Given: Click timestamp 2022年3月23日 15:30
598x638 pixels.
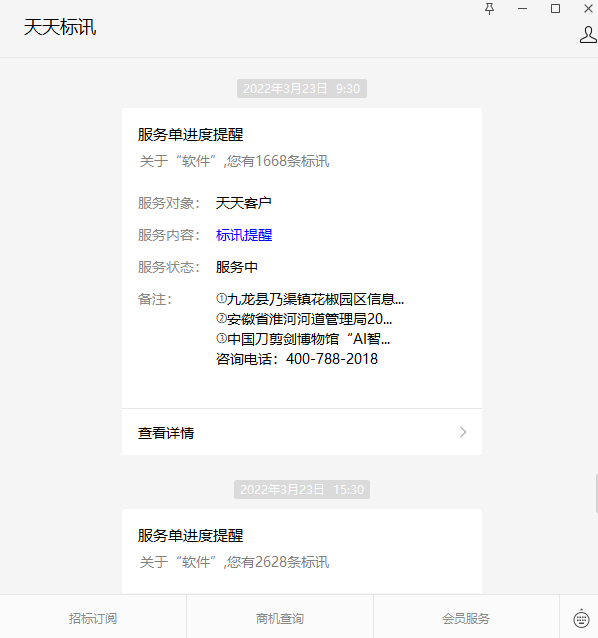Looking at the screenshot, I should 302,489.
